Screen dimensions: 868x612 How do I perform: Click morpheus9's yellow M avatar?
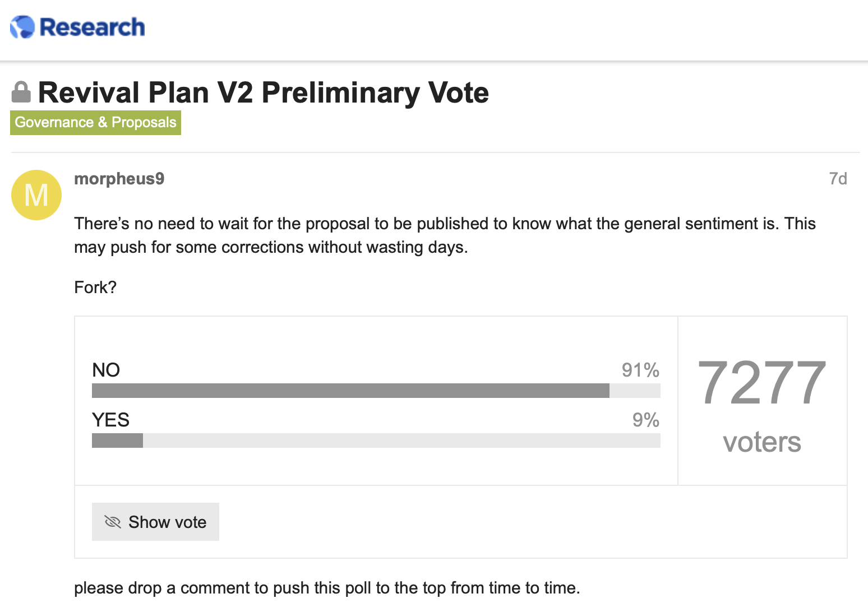pyautogui.click(x=36, y=195)
